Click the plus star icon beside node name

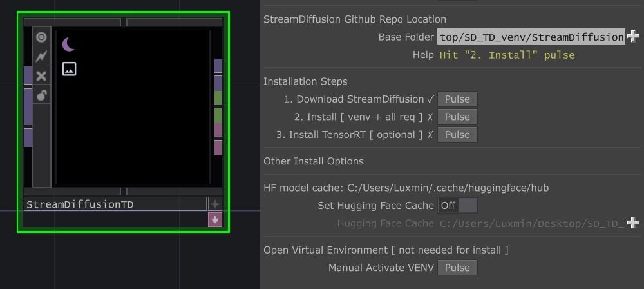215,204
